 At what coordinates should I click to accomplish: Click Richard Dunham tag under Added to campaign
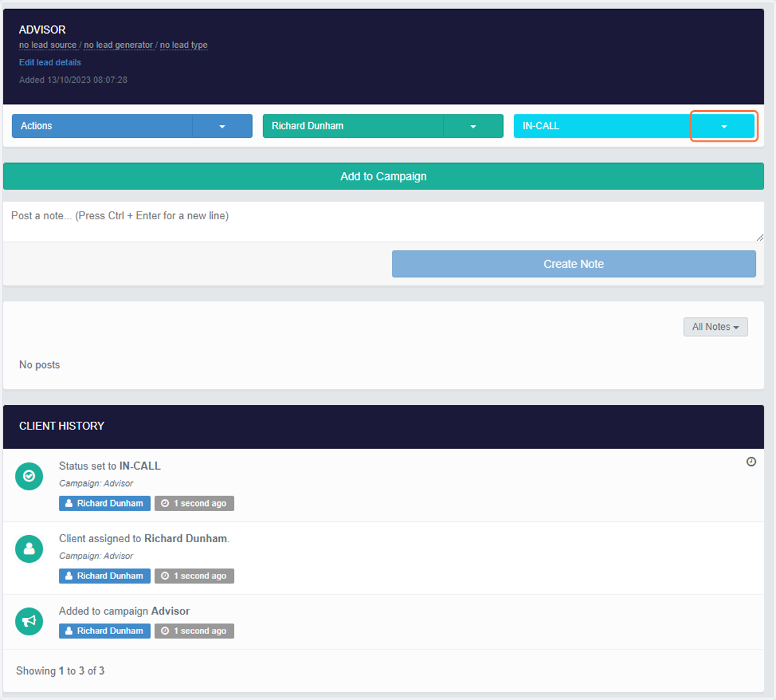pos(105,631)
